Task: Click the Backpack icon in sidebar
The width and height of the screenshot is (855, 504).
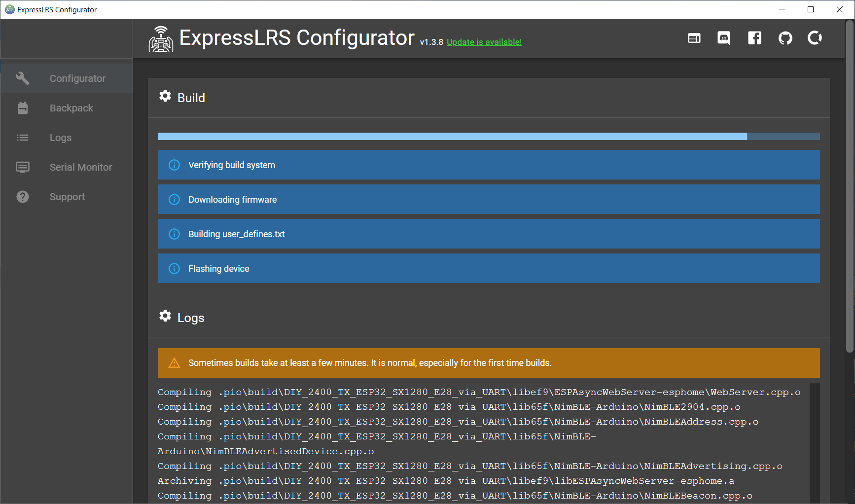Action: 23,108
